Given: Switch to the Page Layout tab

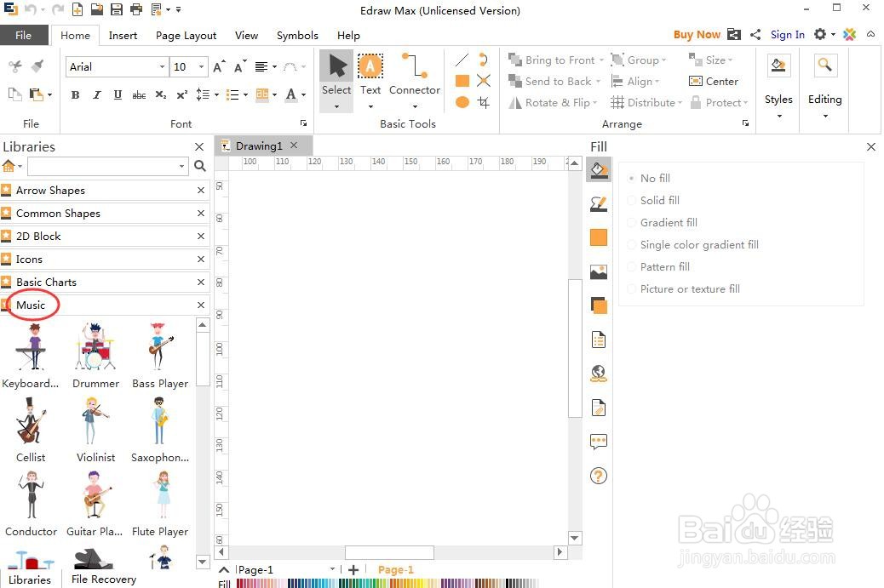Looking at the screenshot, I should point(186,35).
